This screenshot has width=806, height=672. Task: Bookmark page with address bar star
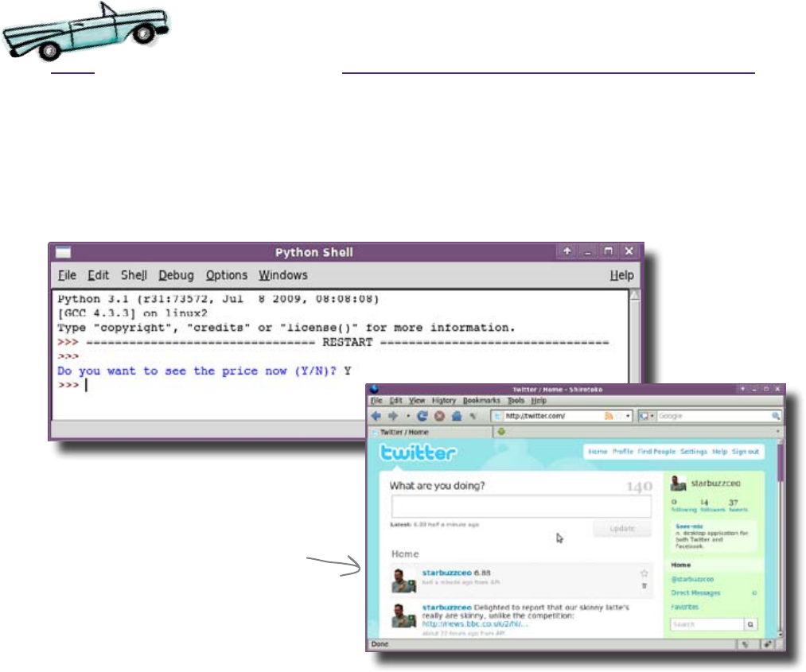tap(619, 416)
